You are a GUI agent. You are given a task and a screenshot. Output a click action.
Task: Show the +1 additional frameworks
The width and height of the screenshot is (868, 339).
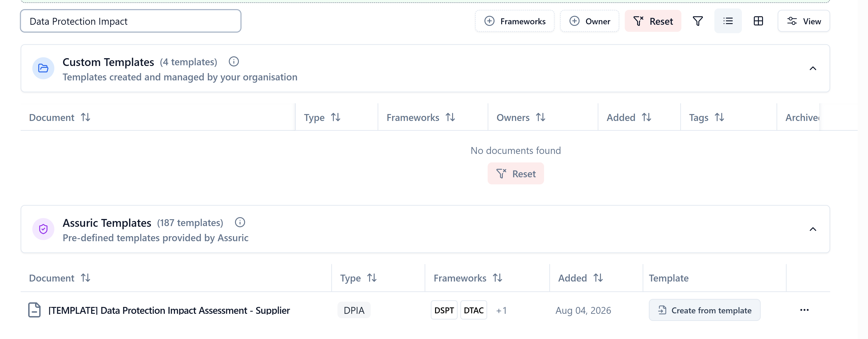coord(501,310)
